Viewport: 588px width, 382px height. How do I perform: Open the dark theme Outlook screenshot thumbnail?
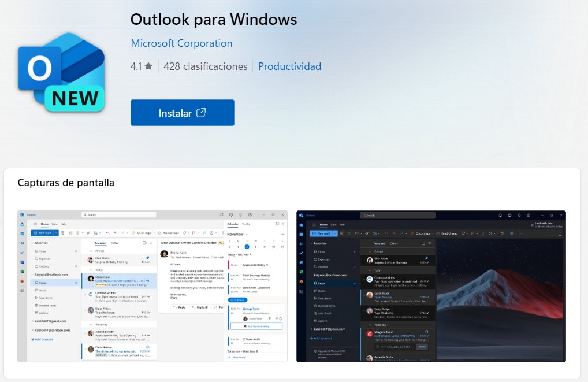(x=431, y=286)
